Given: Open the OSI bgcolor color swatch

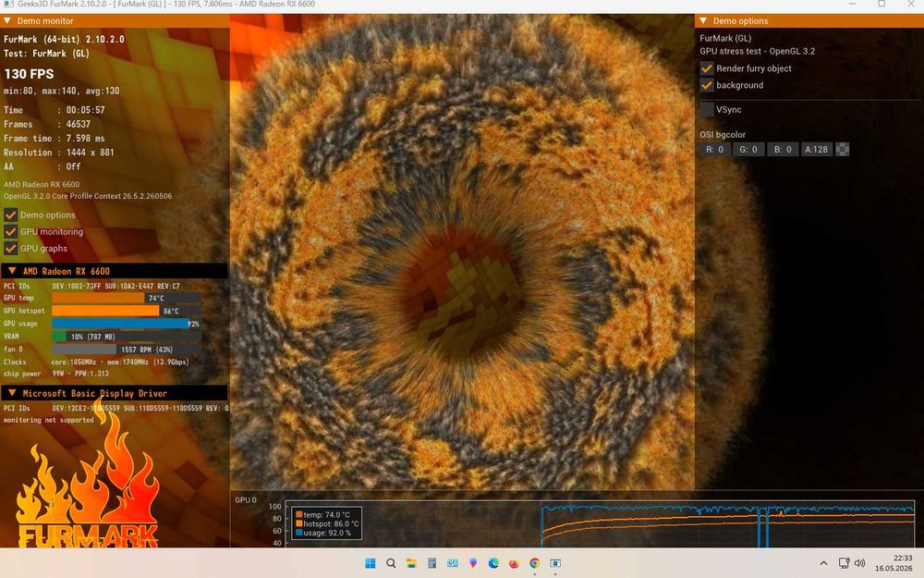Looking at the screenshot, I should pos(843,150).
